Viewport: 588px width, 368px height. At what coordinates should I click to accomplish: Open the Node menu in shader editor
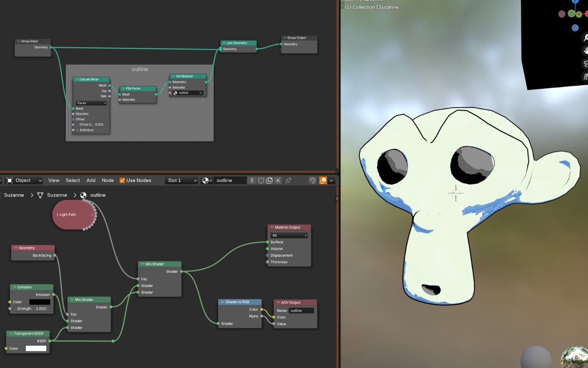pyautogui.click(x=107, y=181)
